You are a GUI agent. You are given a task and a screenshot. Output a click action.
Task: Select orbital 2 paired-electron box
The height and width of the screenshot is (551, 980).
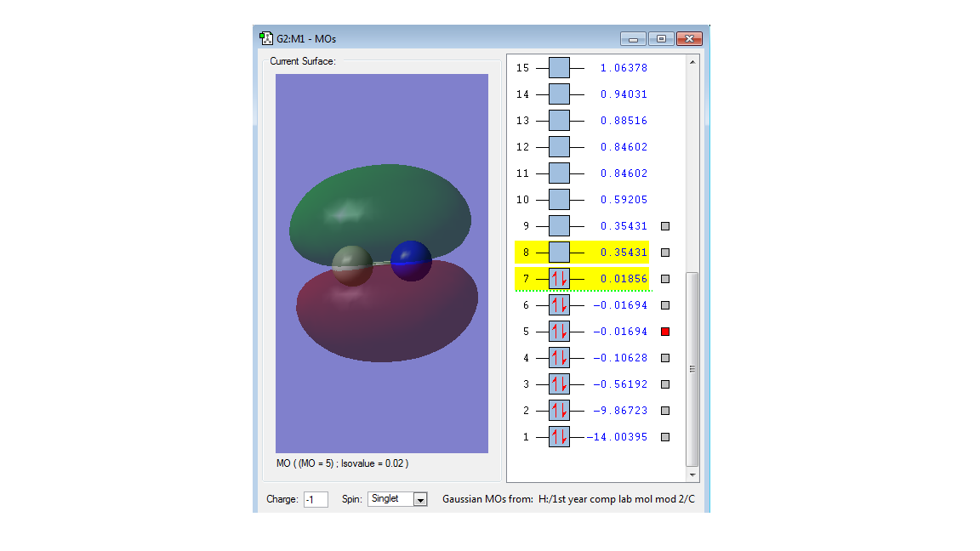tap(559, 411)
